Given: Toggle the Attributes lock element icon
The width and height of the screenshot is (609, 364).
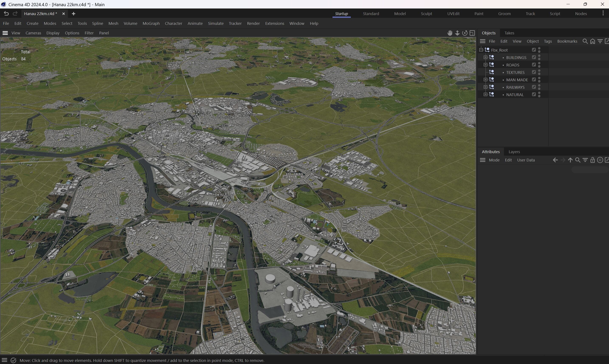Looking at the screenshot, I should (x=593, y=160).
